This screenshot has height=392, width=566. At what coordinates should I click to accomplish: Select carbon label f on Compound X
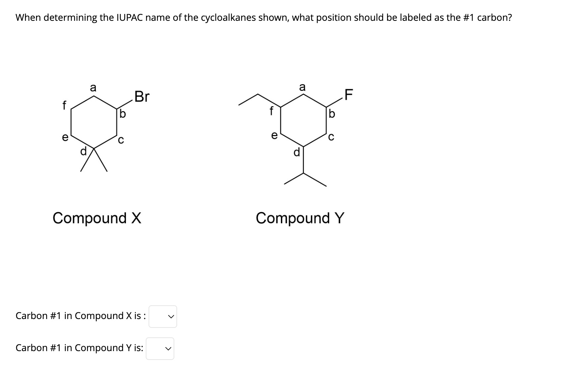click(64, 105)
